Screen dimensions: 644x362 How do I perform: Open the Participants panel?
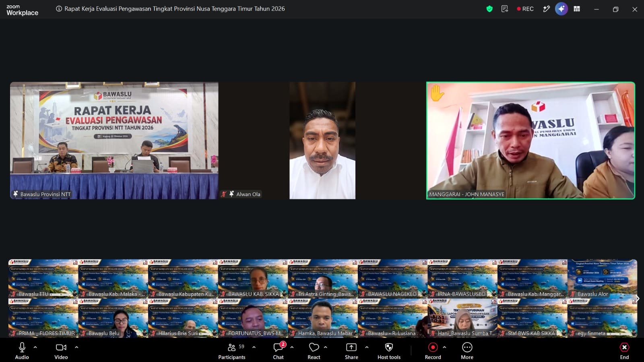click(232, 350)
